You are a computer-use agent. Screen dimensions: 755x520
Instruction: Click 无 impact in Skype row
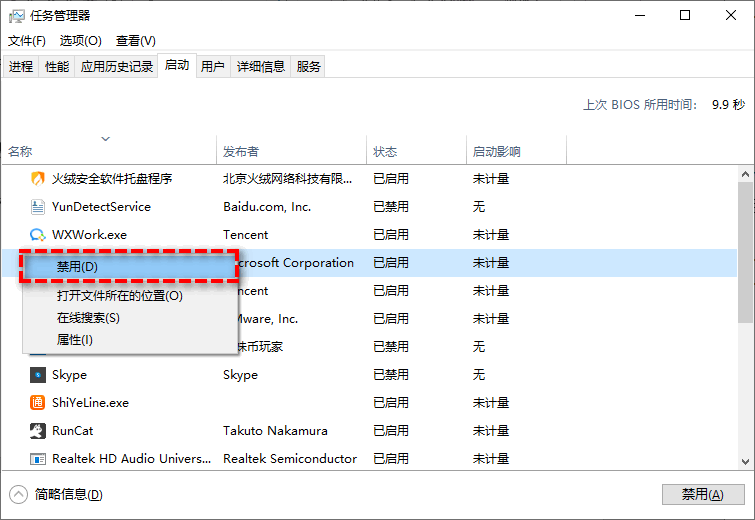(479, 375)
